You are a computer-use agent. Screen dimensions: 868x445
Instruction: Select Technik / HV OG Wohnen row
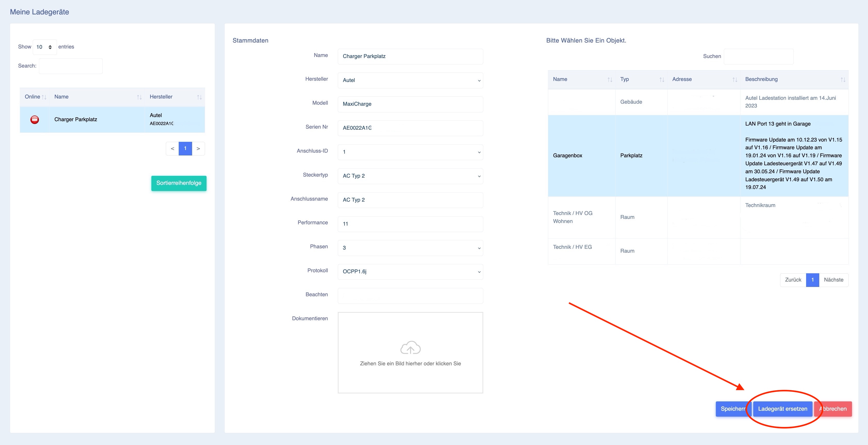tap(698, 217)
